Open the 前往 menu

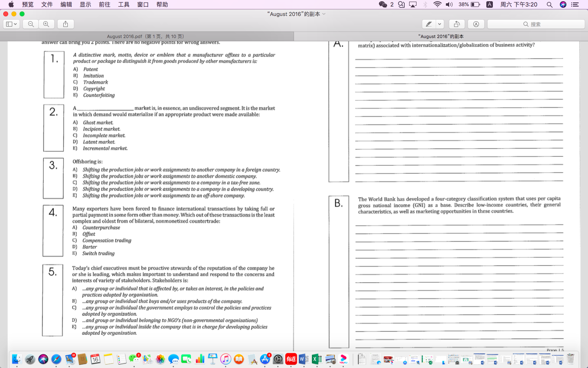click(x=105, y=4)
